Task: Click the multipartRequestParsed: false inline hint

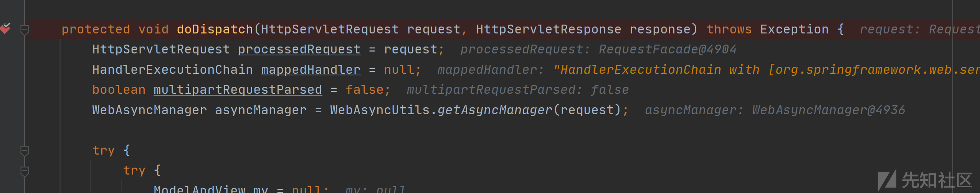Action: (x=518, y=90)
